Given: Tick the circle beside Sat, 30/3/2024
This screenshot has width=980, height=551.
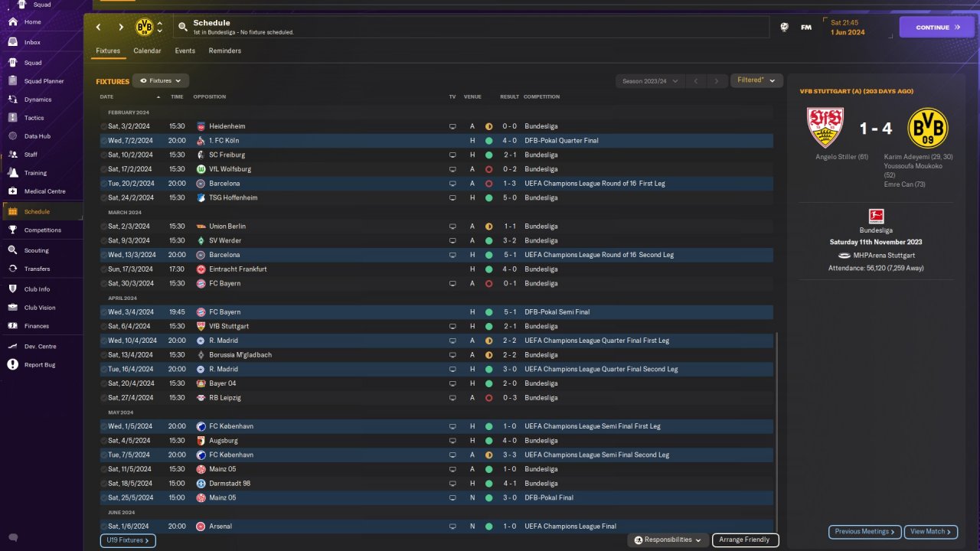Looking at the screenshot, I should 104,283.
